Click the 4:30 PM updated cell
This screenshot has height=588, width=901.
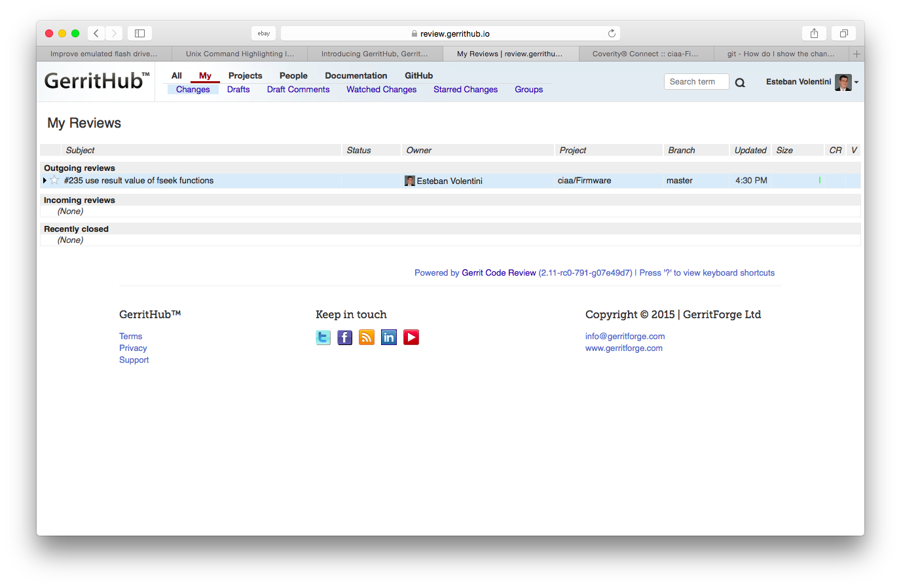coord(751,181)
